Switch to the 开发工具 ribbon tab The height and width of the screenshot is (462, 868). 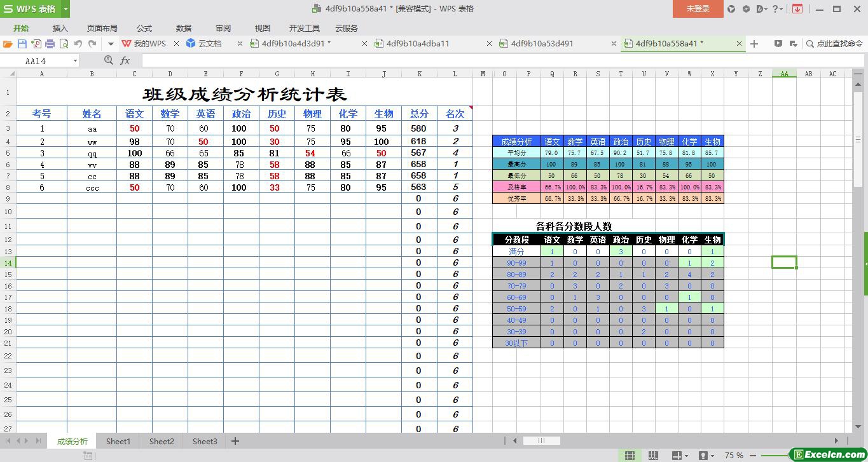304,28
